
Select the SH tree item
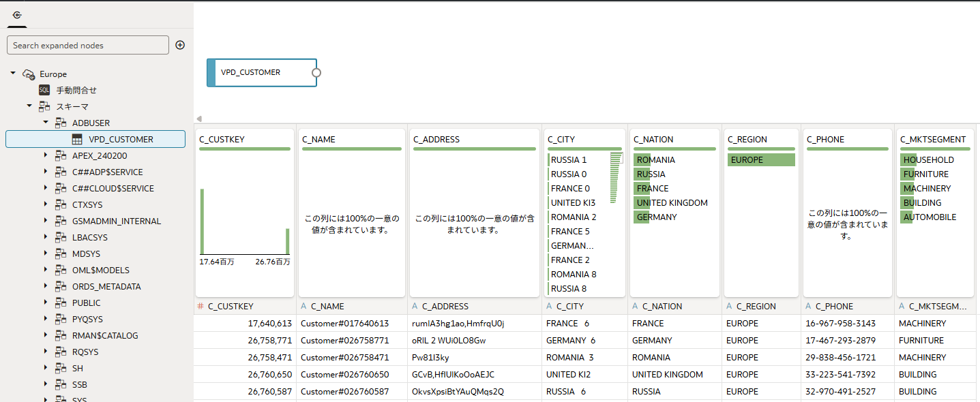coord(78,368)
